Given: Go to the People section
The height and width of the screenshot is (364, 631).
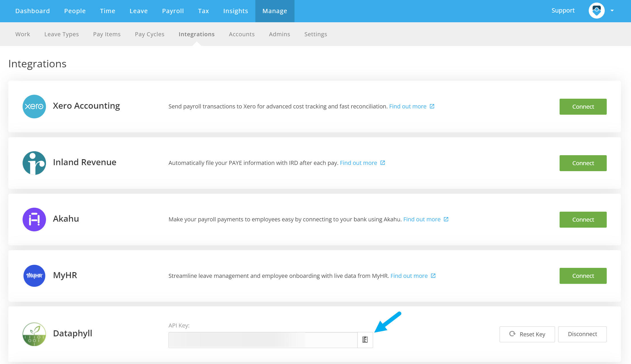Looking at the screenshot, I should tap(75, 11).
